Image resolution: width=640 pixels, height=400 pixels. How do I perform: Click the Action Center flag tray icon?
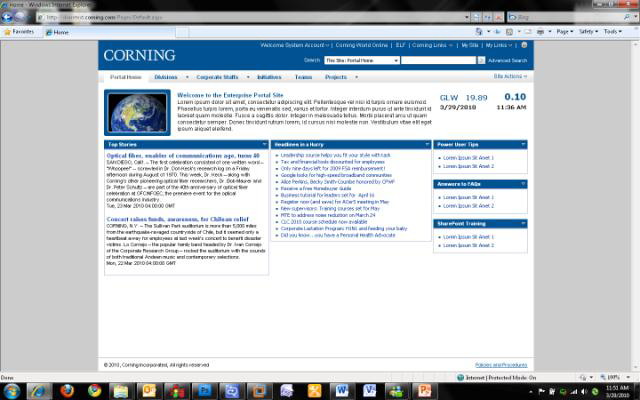[542, 392]
